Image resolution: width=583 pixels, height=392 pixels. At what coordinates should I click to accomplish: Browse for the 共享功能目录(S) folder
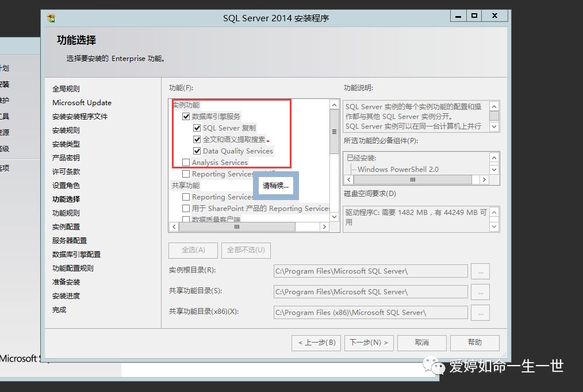click(x=481, y=292)
